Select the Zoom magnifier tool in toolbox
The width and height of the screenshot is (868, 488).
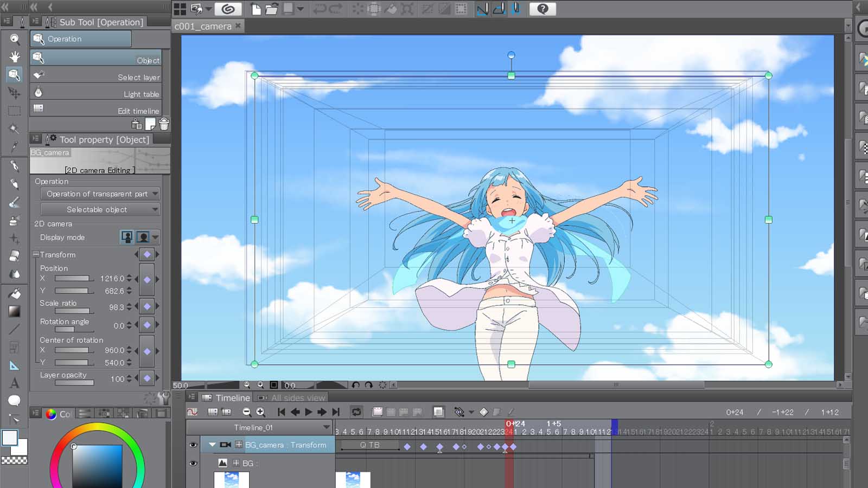15,39
